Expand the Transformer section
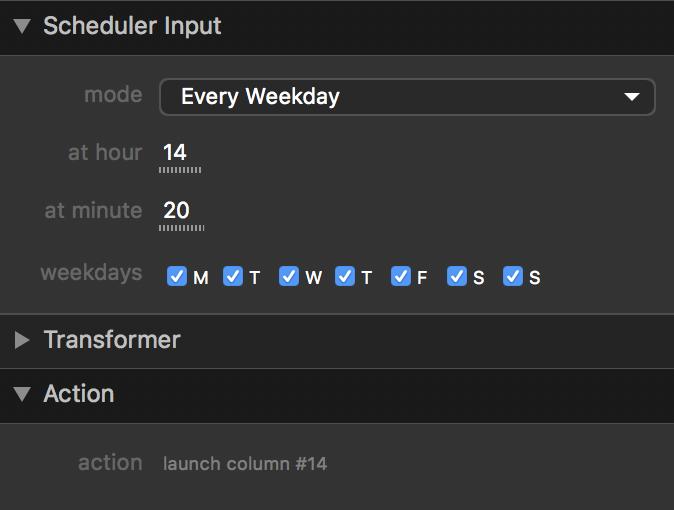The height and width of the screenshot is (510, 674). pyautogui.click(x=22, y=340)
